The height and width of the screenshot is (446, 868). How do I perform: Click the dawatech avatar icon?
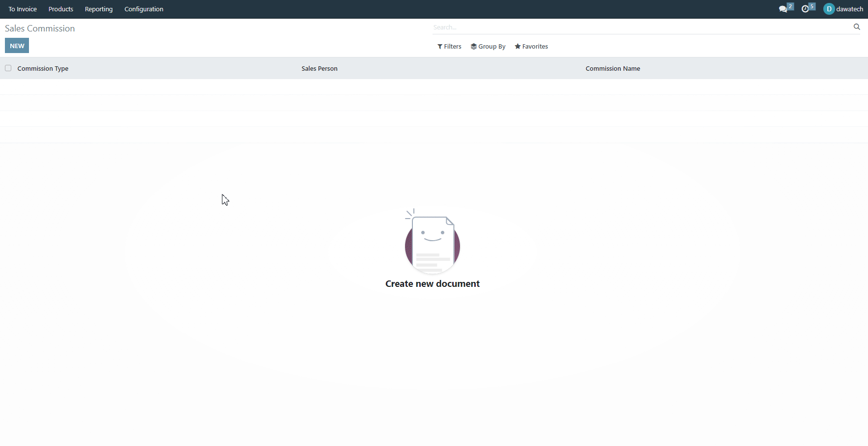(829, 9)
